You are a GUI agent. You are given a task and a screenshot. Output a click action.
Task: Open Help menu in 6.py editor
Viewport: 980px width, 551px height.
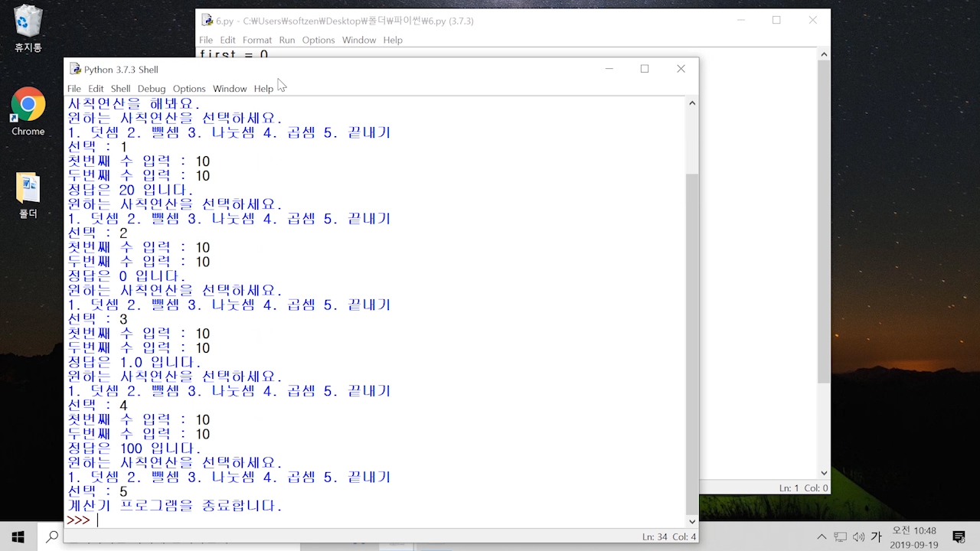click(393, 40)
